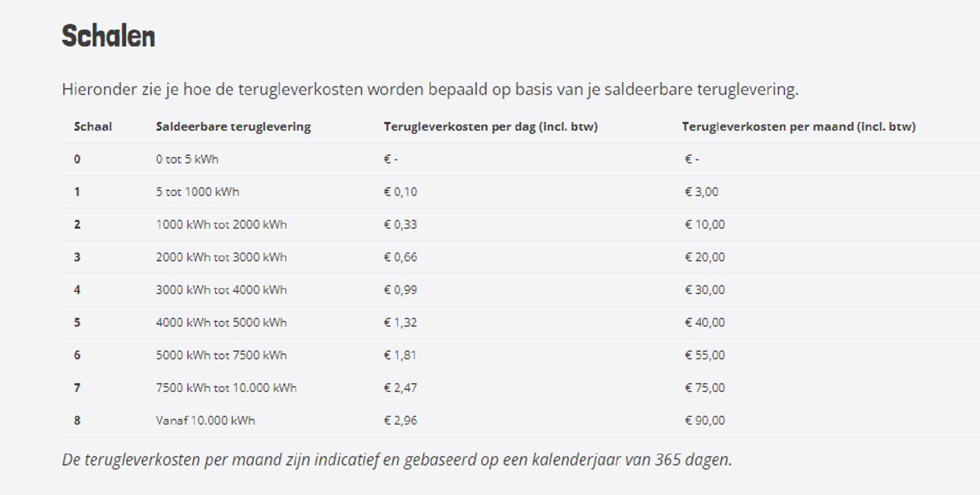Click the Saldeerbare teruglevering column header
This screenshot has height=495, width=980.
(x=233, y=127)
